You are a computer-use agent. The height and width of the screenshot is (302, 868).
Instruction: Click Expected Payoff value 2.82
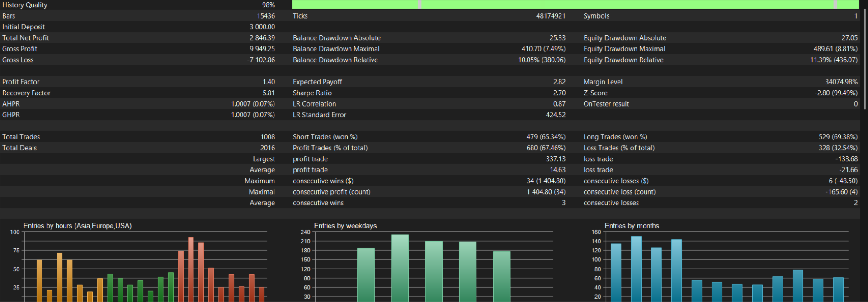[559, 82]
